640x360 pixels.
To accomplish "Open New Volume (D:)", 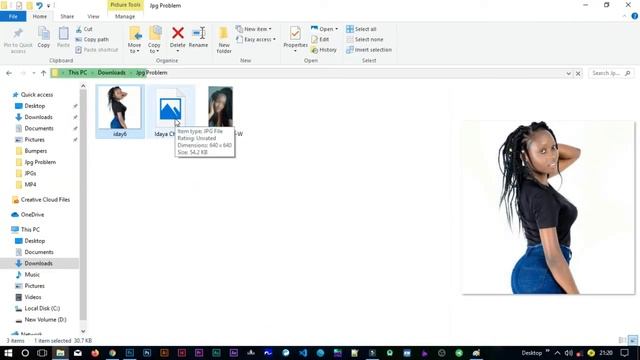I will click(45, 320).
